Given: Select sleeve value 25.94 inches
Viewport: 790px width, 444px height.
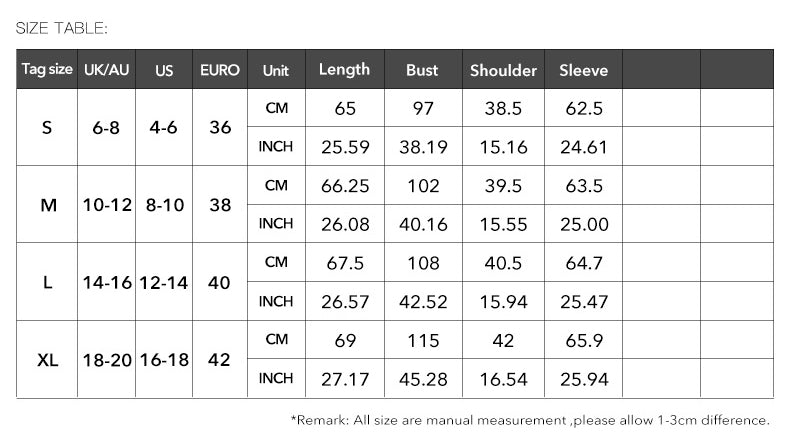Looking at the screenshot, I should (x=583, y=380).
